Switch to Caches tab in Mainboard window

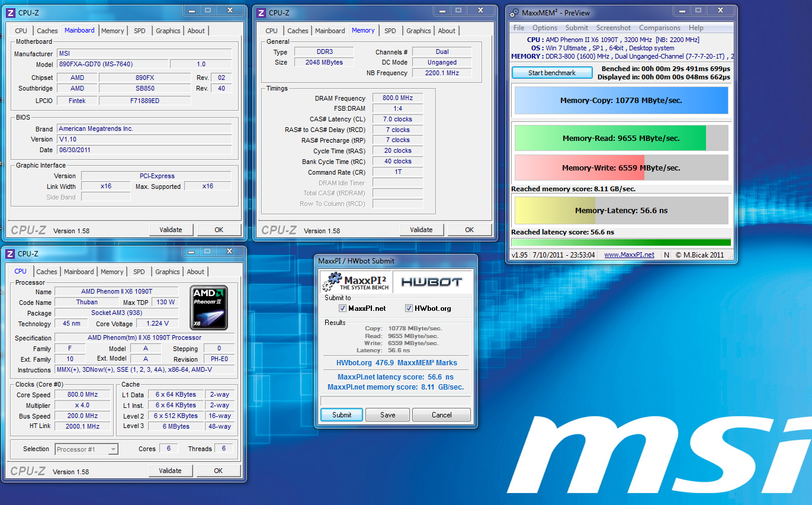47,31
